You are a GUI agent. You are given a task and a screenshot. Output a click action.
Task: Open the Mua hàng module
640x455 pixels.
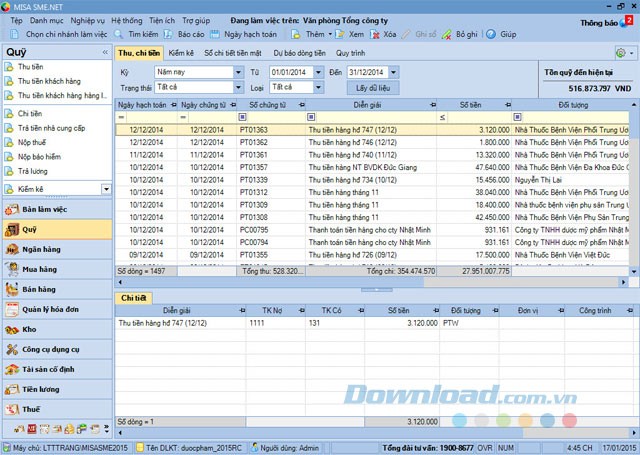40,269
